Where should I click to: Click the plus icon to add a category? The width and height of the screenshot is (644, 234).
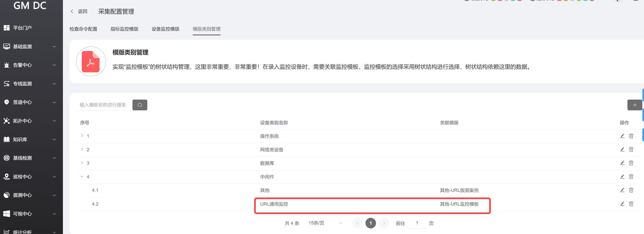click(634, 105)
